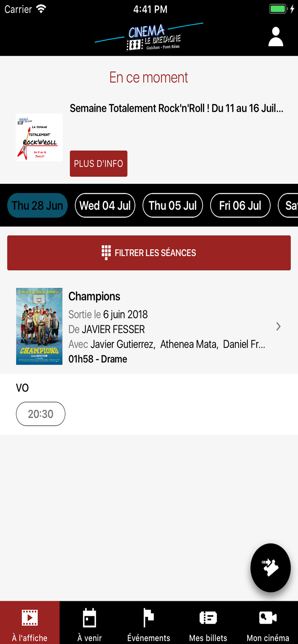Open the À venir calendar icon
Viewport: 298px width, 644px height.
pos(89,618)
